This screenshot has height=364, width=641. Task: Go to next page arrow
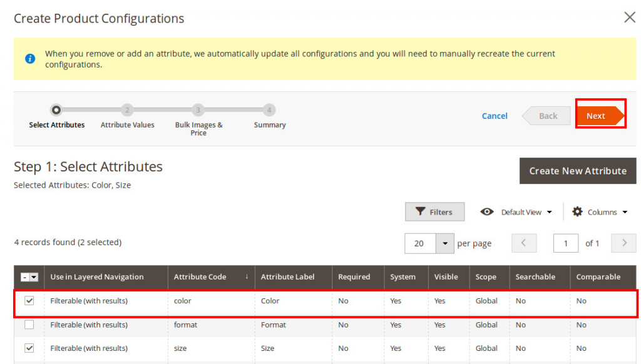[x=623, y=243]
